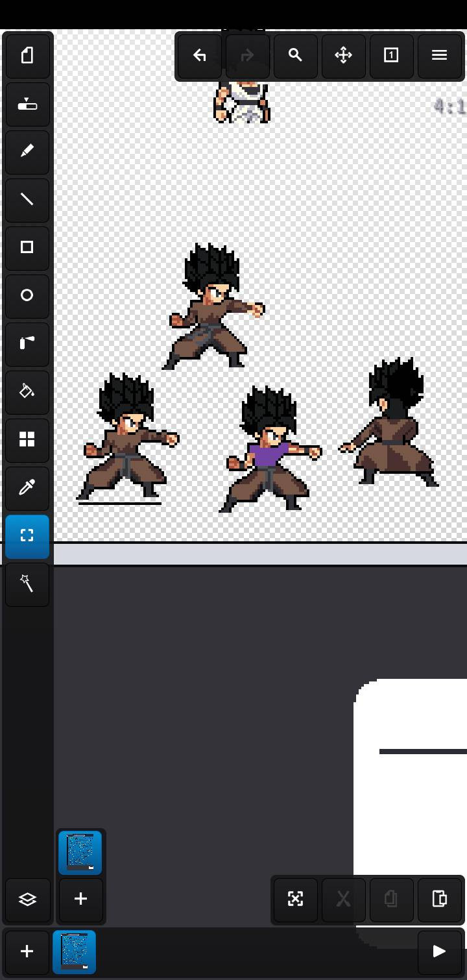Select the Magic wand tool

pos(27,584)
